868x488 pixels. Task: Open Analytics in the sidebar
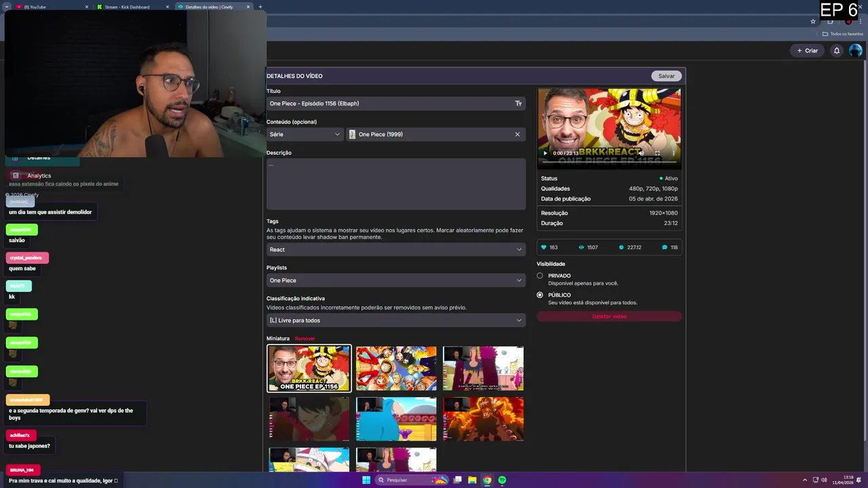[39, 176]
